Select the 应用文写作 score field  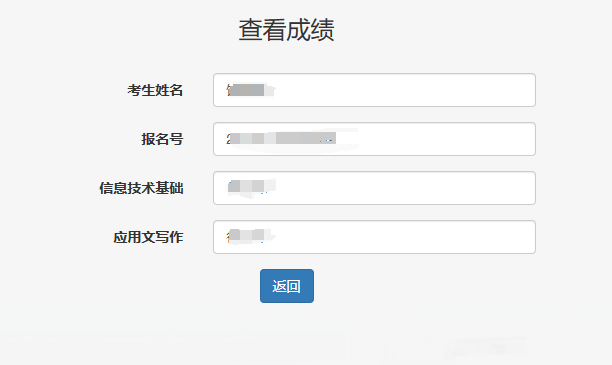pos(374,237)
